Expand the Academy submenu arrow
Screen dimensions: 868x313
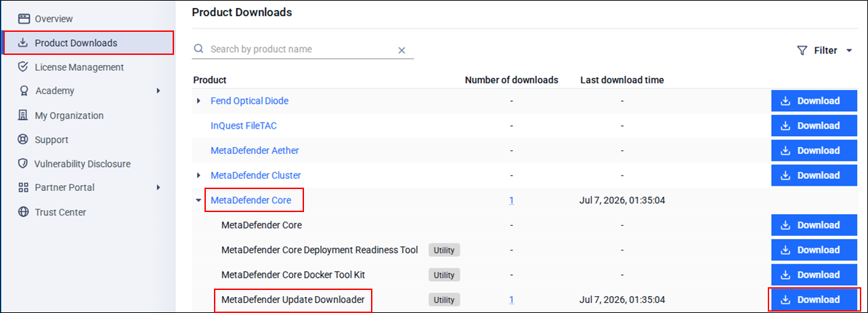tap(158, 91)
